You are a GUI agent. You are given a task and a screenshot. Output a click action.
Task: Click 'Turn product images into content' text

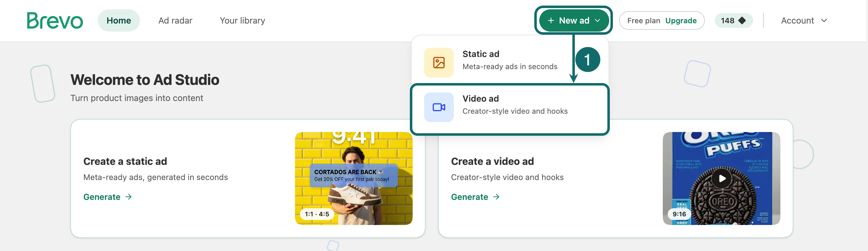(x=137, y=98)
